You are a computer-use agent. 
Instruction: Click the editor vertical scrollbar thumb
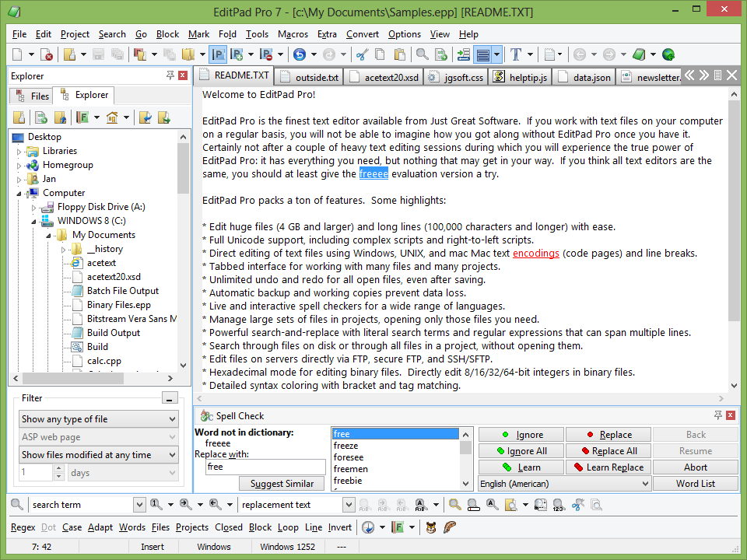[x=734, y=211]
